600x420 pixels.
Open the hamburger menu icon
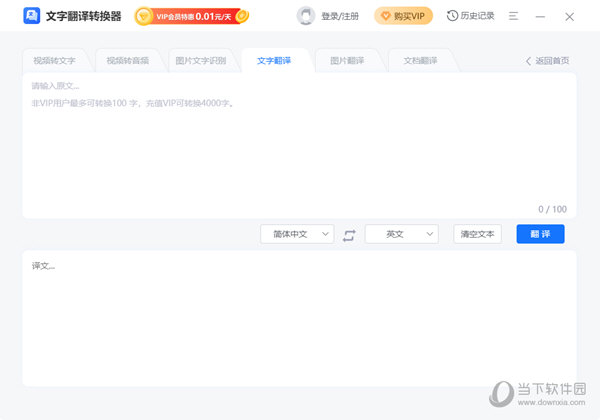(514, 16)
